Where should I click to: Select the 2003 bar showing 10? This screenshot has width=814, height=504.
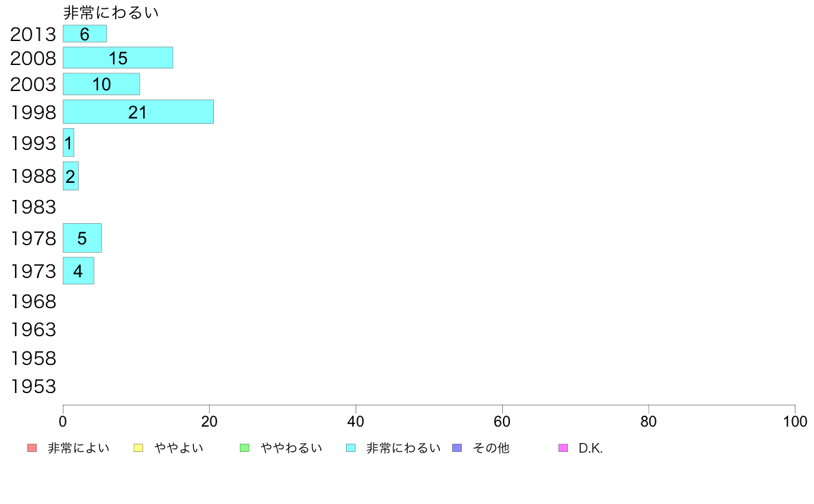click(101, 84)
